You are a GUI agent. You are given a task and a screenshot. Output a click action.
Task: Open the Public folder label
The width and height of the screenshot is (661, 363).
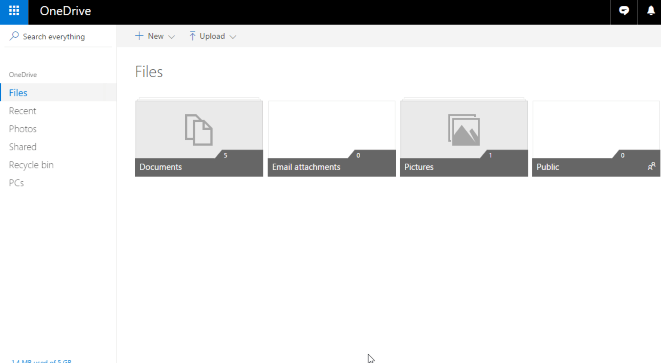click(x=548, y=167)
